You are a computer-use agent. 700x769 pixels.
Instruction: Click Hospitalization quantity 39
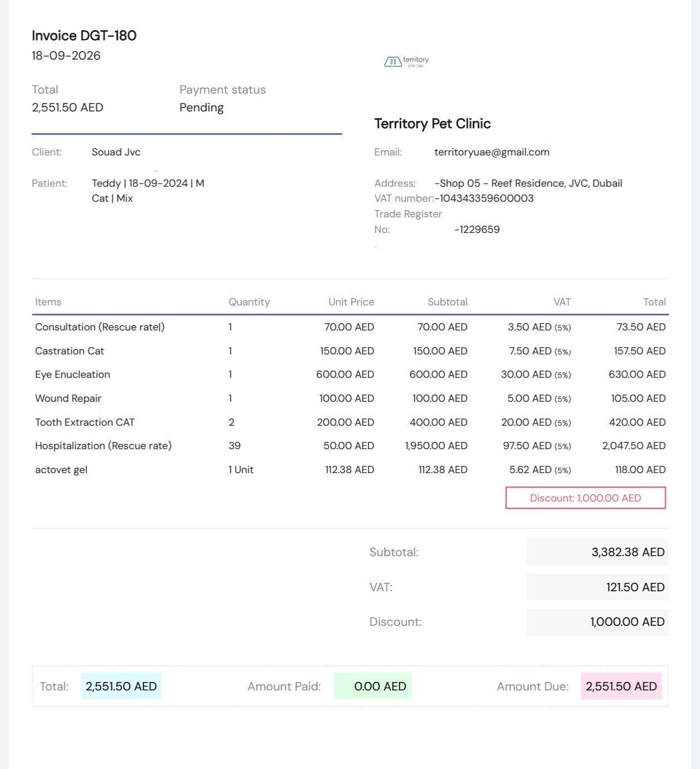pyautogui.click(x=235, y=446)
